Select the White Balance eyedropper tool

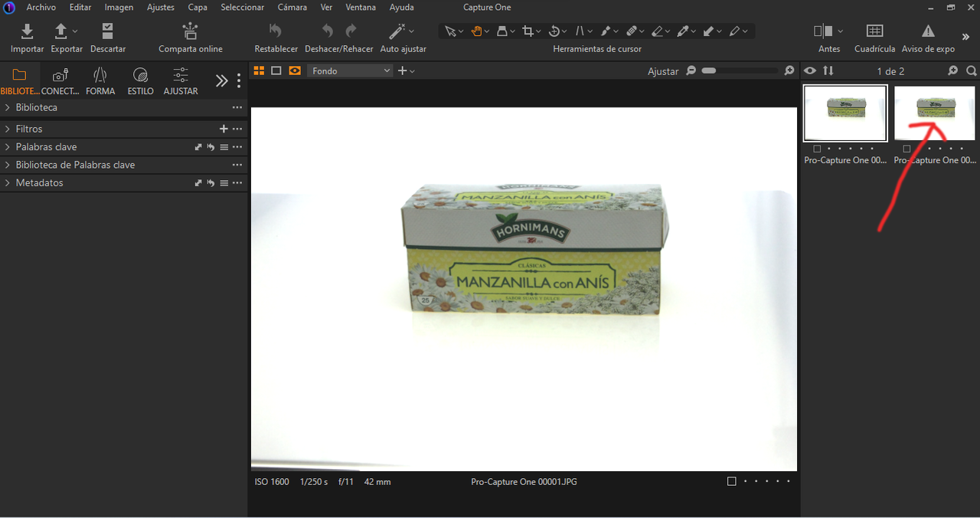pyautogui.click(x=683, y=31)
